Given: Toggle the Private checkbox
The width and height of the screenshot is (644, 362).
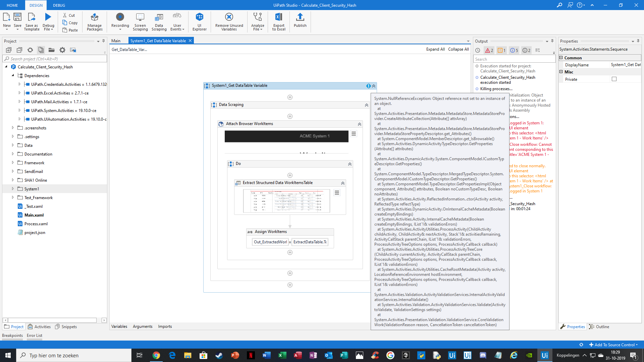Looking at the screenshot, I should (x=614, y=79).
